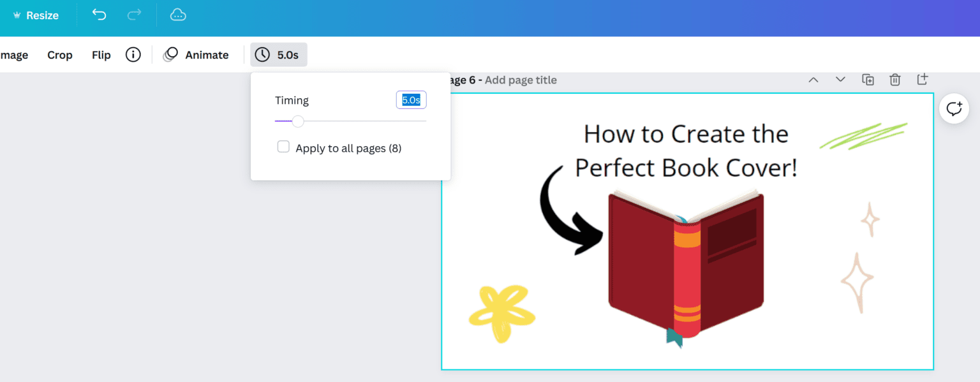Screen dimensions: 980x382
Task: Select Flip from the toolbar
Action: [101, 55]
